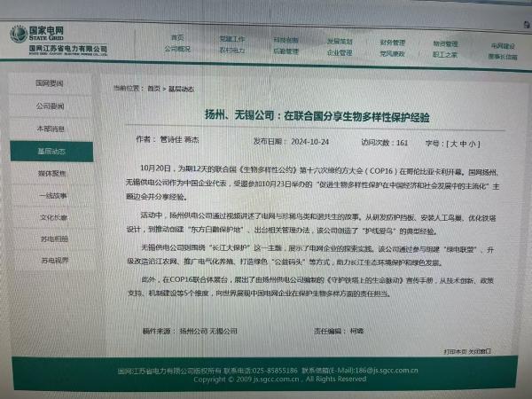Image resolution: width=532 pixels, height=399 pixels.
Task: Open 公司概况 in the top navigation
Action: point(176,50)
